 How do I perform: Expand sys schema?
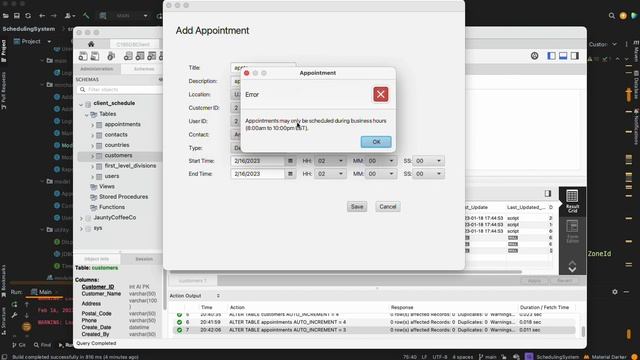(x=81, y=229)
